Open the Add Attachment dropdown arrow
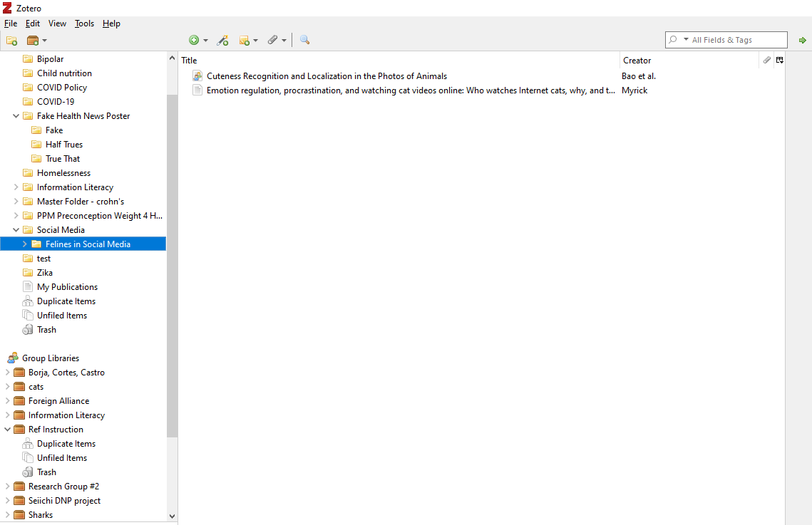This screenshot has height=525, width=812. pos(284,41)
